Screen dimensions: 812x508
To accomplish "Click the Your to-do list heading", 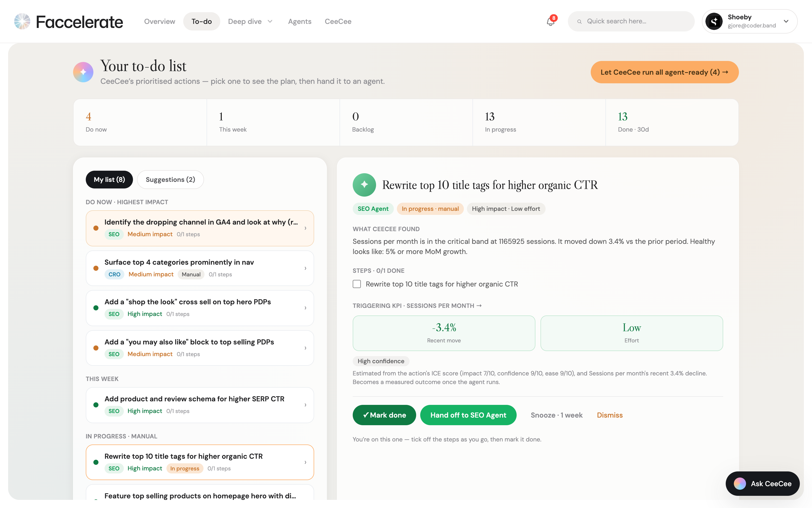I will 143,66.
